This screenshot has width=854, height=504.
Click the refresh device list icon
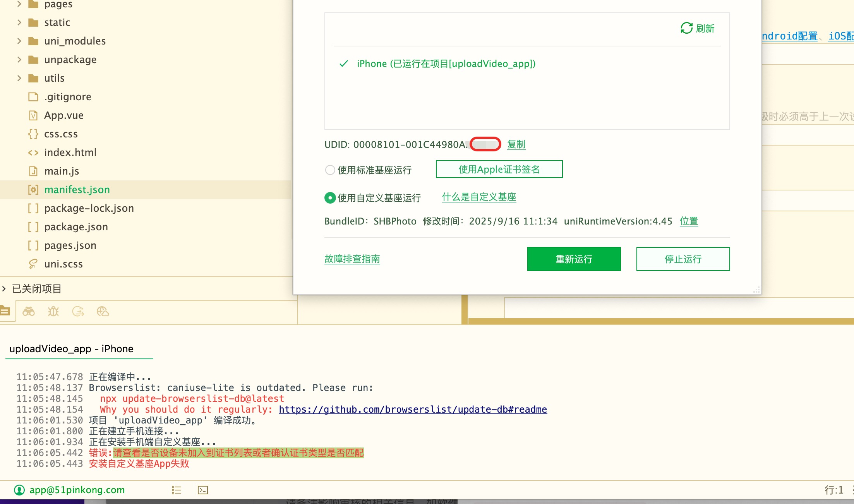pyautogui.click(x=686, y=28)
